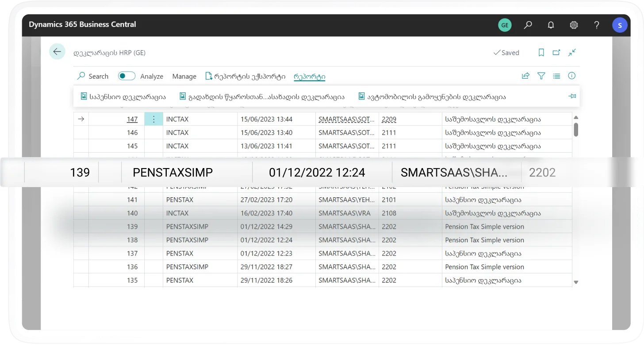Toggle the Analyze switch

[126, 76]
